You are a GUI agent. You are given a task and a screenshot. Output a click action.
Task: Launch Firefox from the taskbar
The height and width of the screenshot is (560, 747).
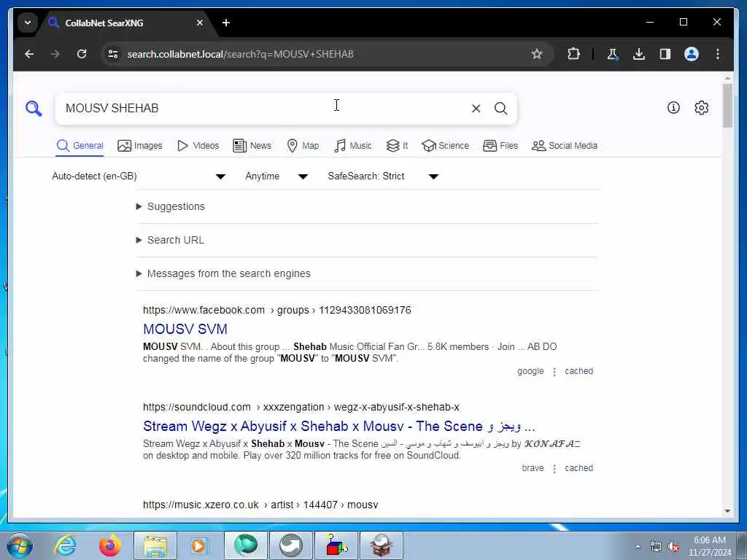[x=109, y=545]
